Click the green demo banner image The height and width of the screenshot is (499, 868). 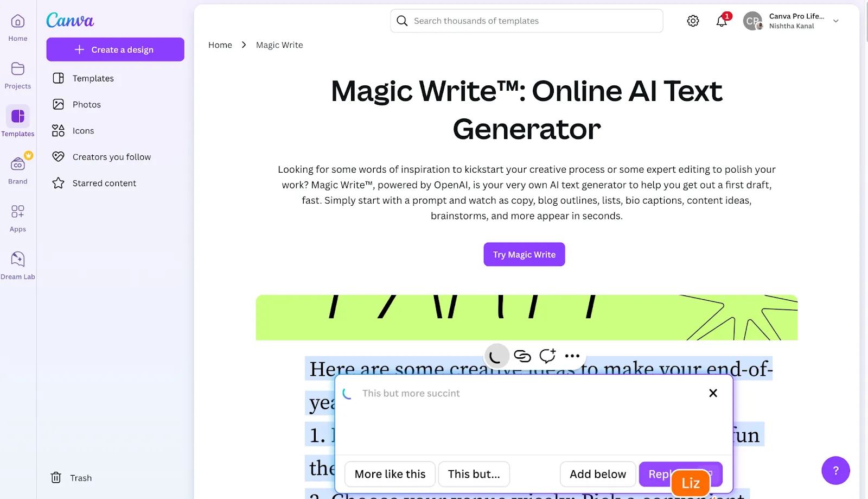[x=527, y=318]
